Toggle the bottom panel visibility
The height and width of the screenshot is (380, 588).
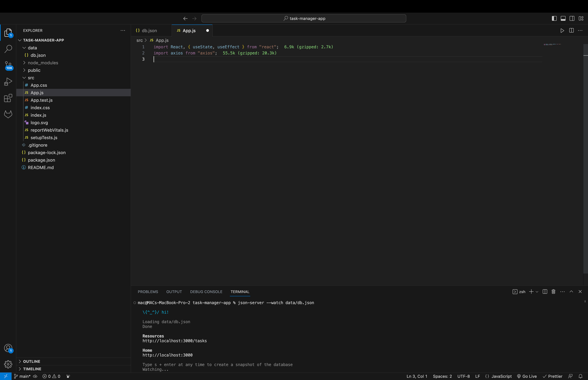pos(563,19)
